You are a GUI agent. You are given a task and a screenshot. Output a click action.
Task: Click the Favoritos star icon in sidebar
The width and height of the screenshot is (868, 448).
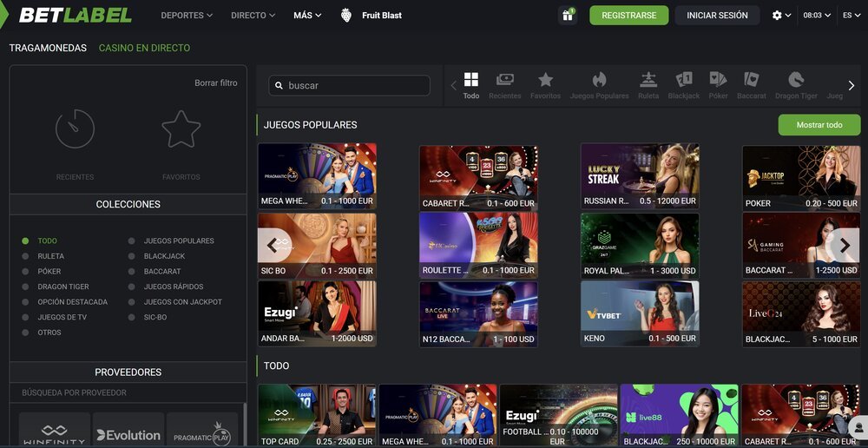181,128
